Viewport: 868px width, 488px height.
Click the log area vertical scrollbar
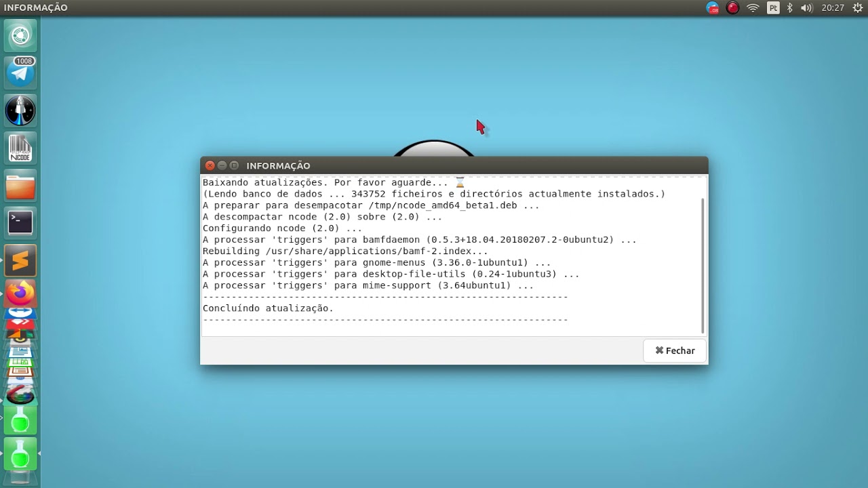click(x=703, y=266)
